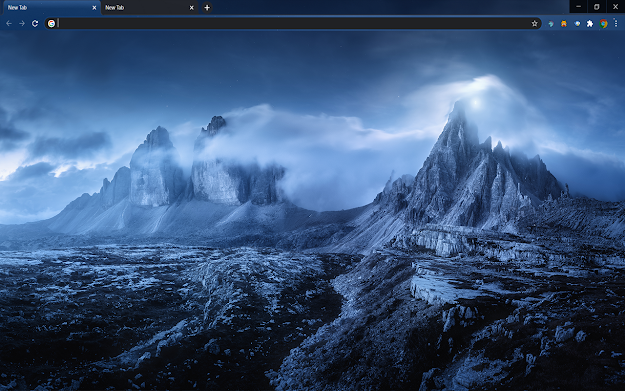Restore down the Chrome window

click(x=597, y=6)
